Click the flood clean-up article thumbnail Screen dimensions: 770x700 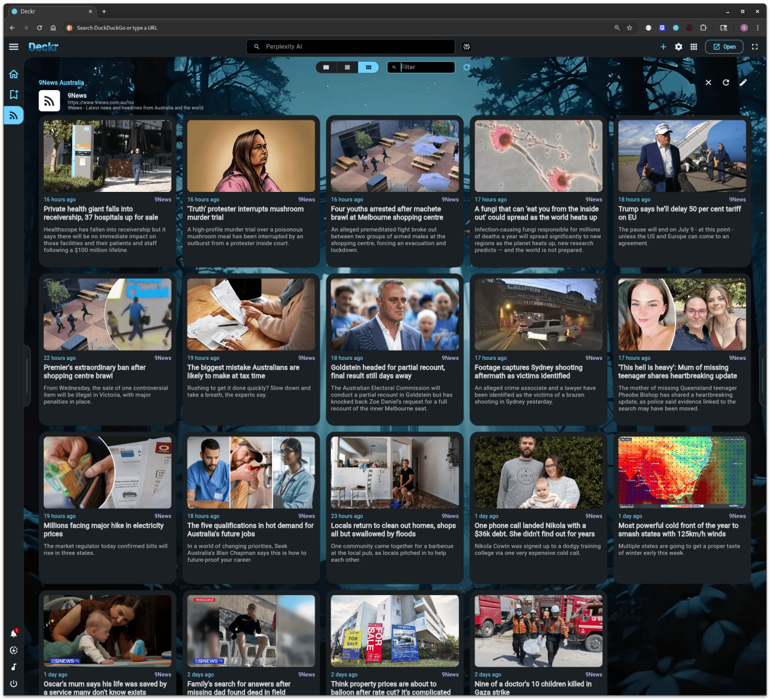[x=395, y=472]
